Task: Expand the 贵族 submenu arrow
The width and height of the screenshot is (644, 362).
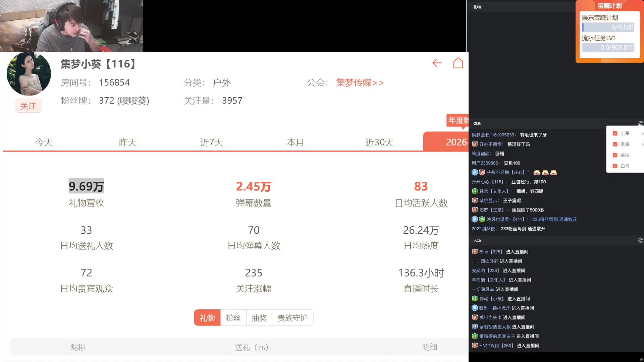Action: pos(642,144)
